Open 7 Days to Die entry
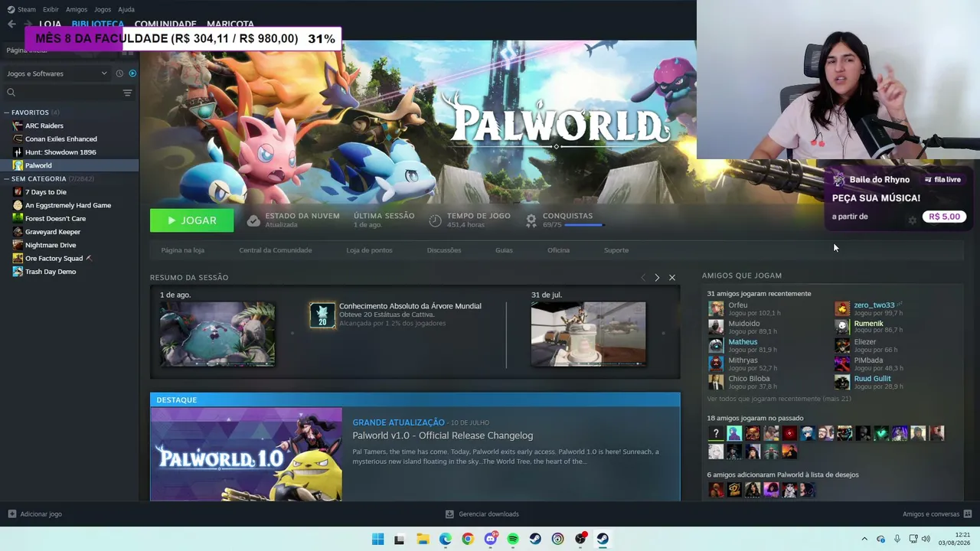980x551 pixels. 46,192
